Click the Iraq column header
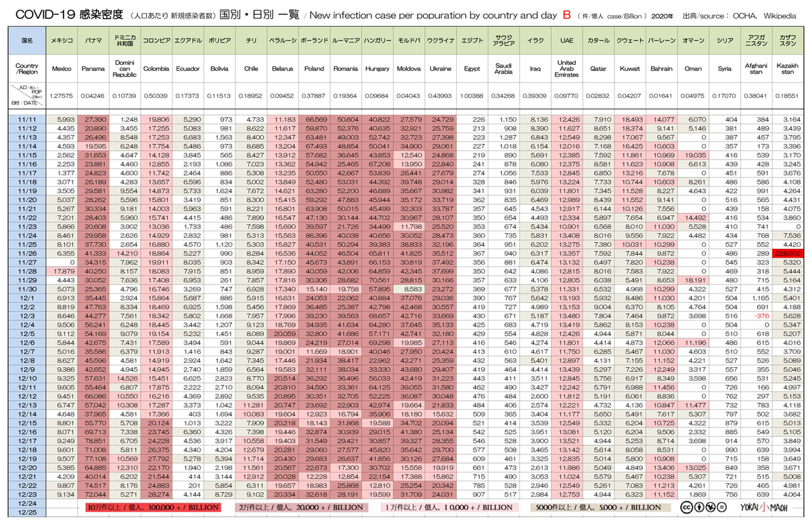The height and width of the screenshot is (522, 812). point(535,68)
